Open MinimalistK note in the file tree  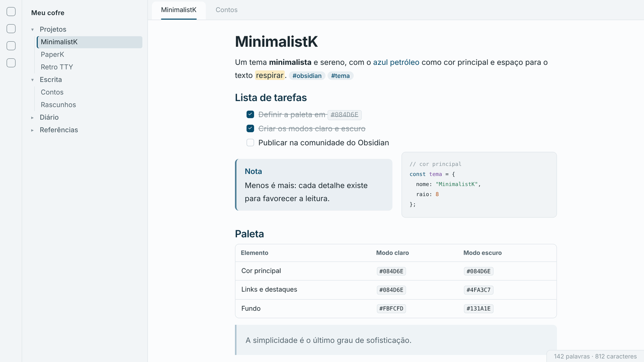tap(90, 42)
